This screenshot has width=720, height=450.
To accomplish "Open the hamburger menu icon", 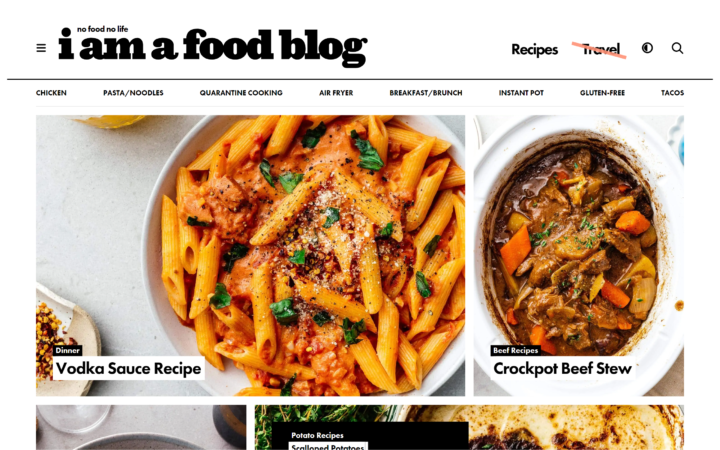I will coord(41,48).
